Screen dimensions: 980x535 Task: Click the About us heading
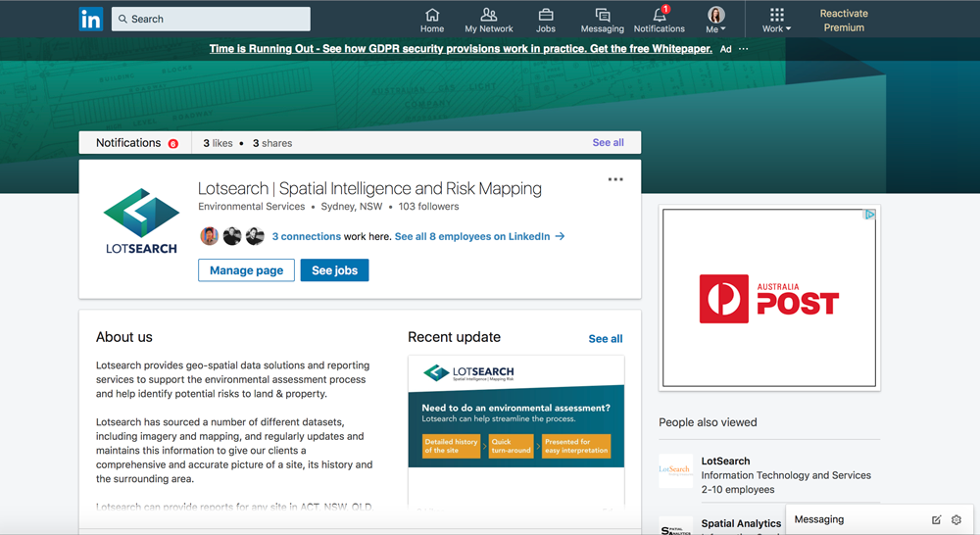123,337
